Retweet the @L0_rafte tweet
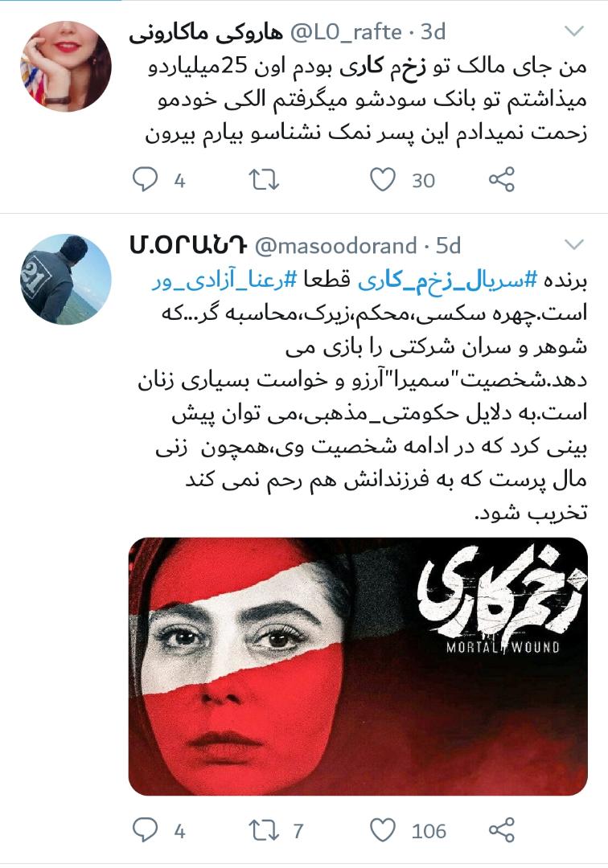Image resolution: width=608 pixels, height=868 pixels. pos(264,180)
